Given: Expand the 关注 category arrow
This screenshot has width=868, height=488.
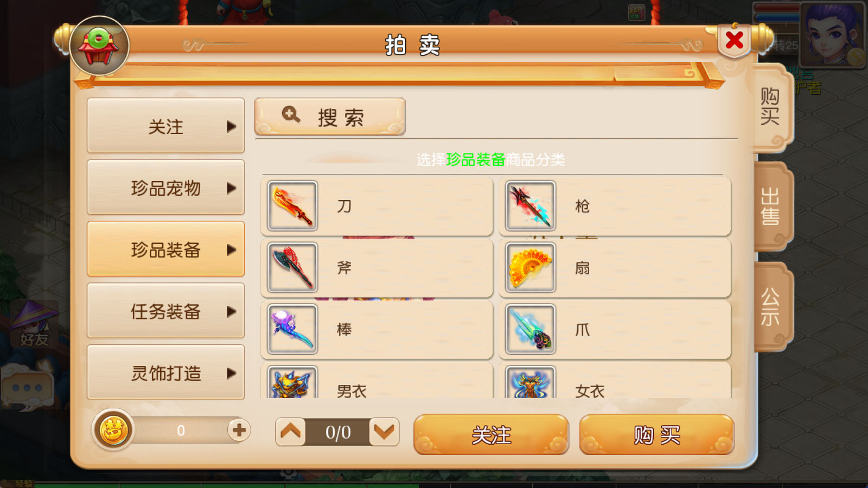Looking at the screenshot, I should coord(232,126).
